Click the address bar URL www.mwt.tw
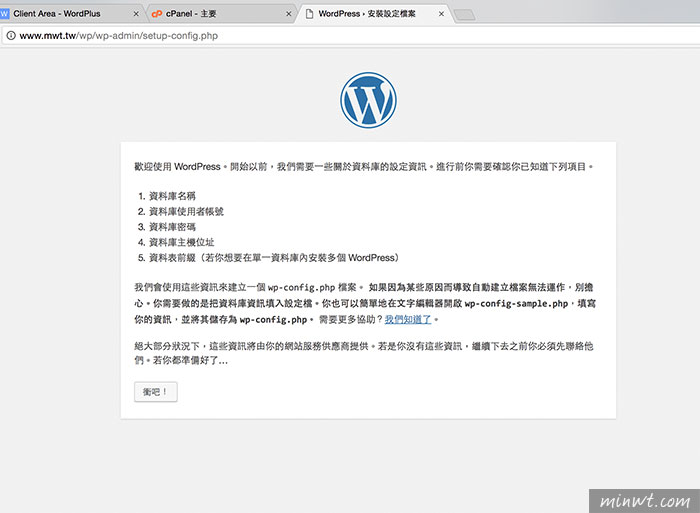The height and width of the screenshot is (513, 700). [119, 36]
